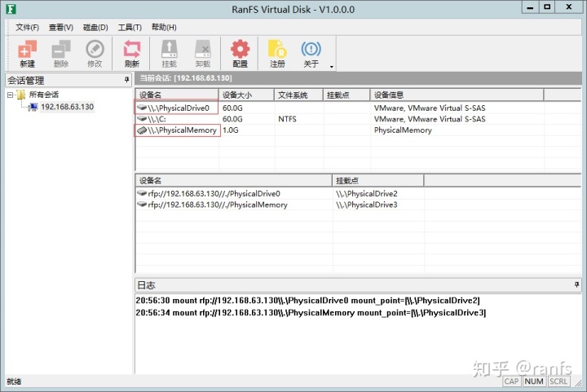Open the 磁盘(D) menu

[x=95, y=28]
